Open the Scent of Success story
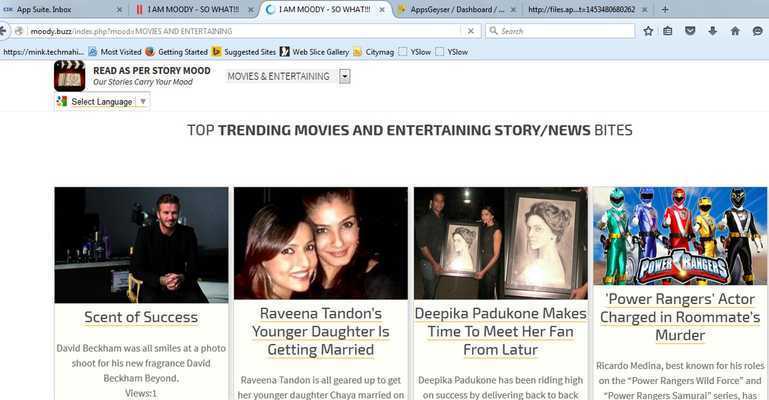This screenshot has width=769, height=400. [141, 317]
